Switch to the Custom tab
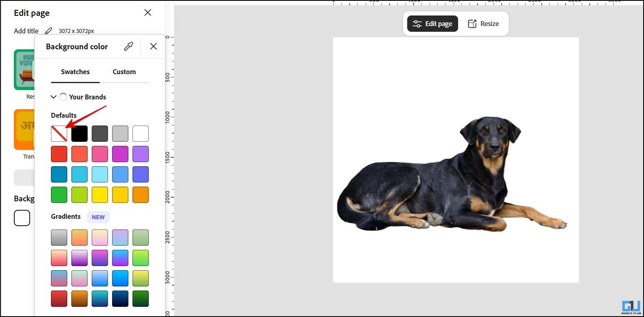This screenshot has width=644, height=317. [124, 72]
